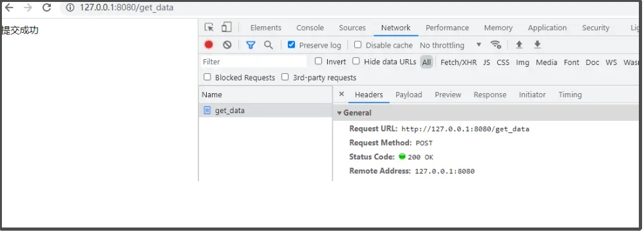
Task: Check the Hide data URLs option
Action: pyautogui.click(x=356, y=61)
